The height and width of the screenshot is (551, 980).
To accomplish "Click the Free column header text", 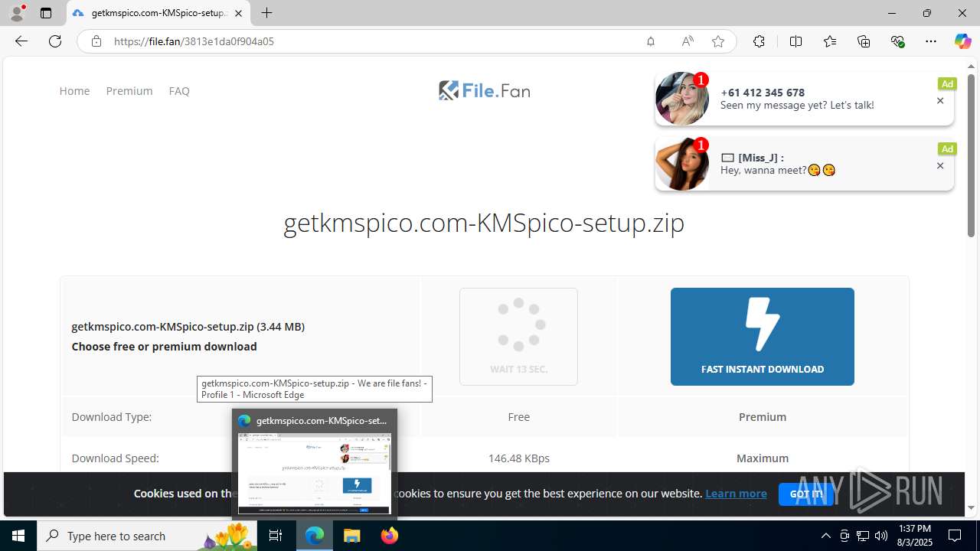I will [518, 417].
